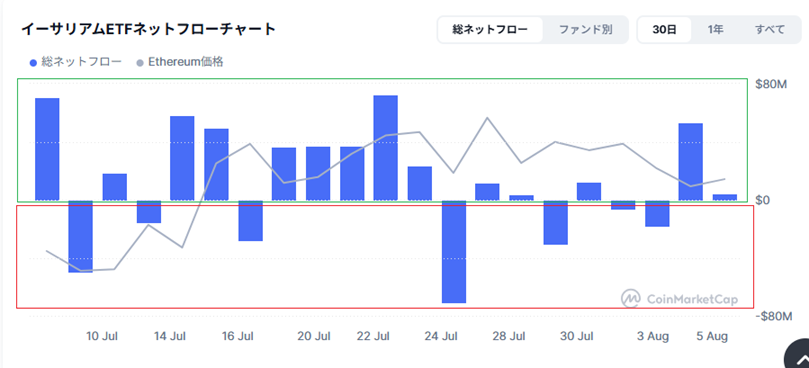
Task: Click the tallest positive bar at 22 Jul
Action: coord(386,148)
